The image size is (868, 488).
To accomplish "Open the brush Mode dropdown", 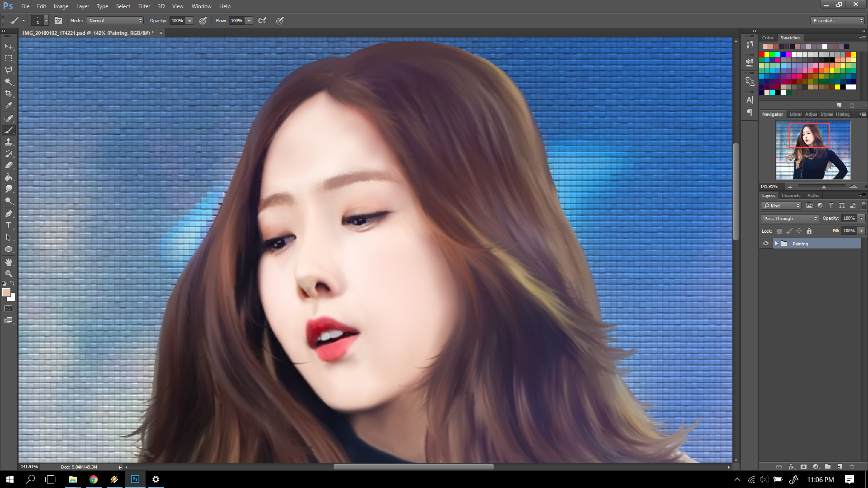I will [115, 20].
